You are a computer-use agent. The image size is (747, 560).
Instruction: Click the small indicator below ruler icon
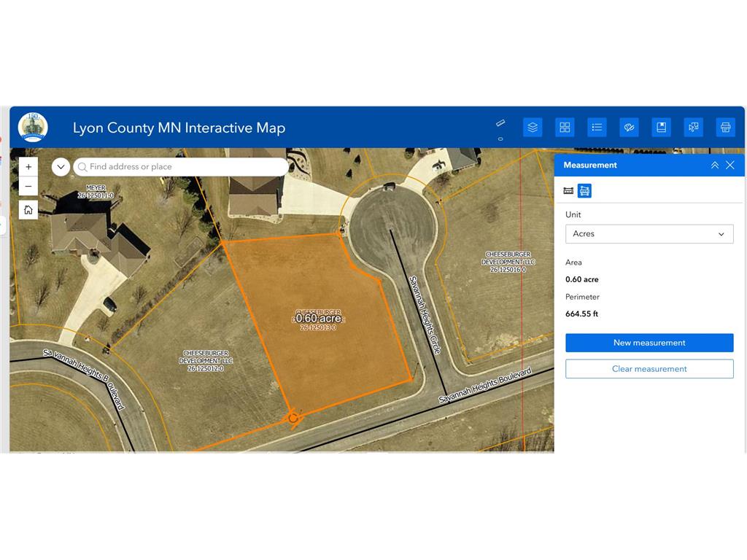(x=500, y=139)
